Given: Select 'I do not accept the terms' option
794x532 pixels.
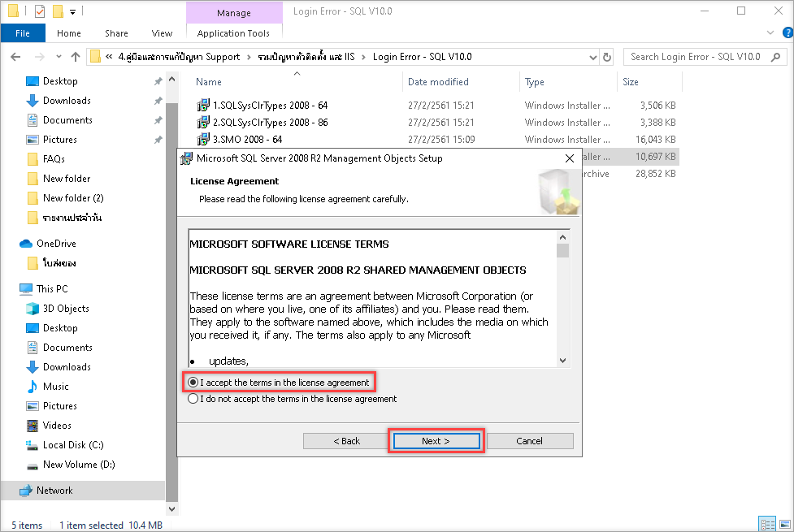Looking at the screenshot, I should [x=193, y=399].
